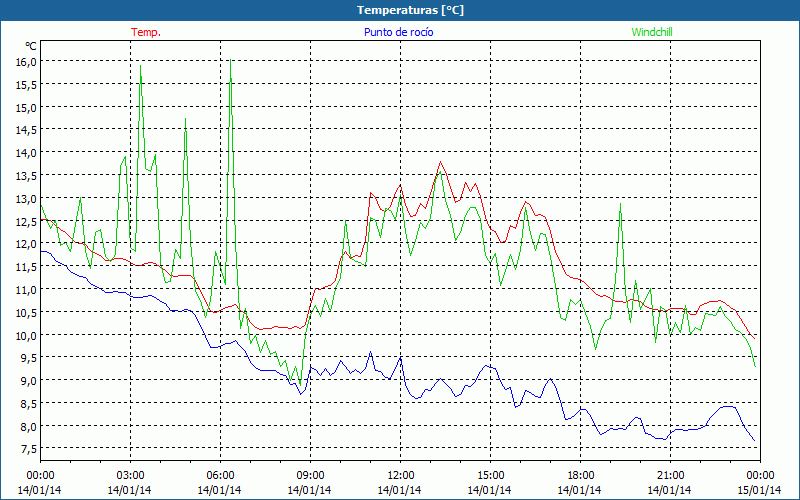Click the 7,5 y-axis value
Screen dimensions: 800x500
[x=29, y=449]
